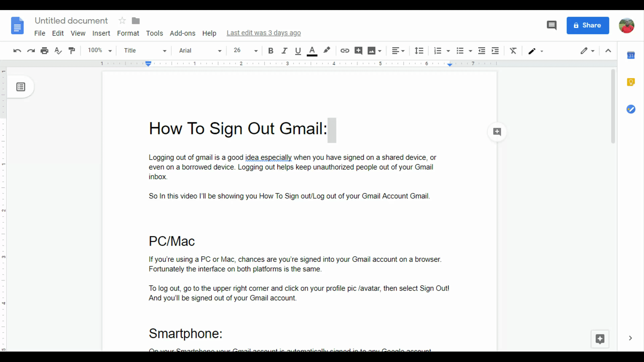Click the Insert link icon
This screenshot has height=362, width=644.
coord(345,51)
